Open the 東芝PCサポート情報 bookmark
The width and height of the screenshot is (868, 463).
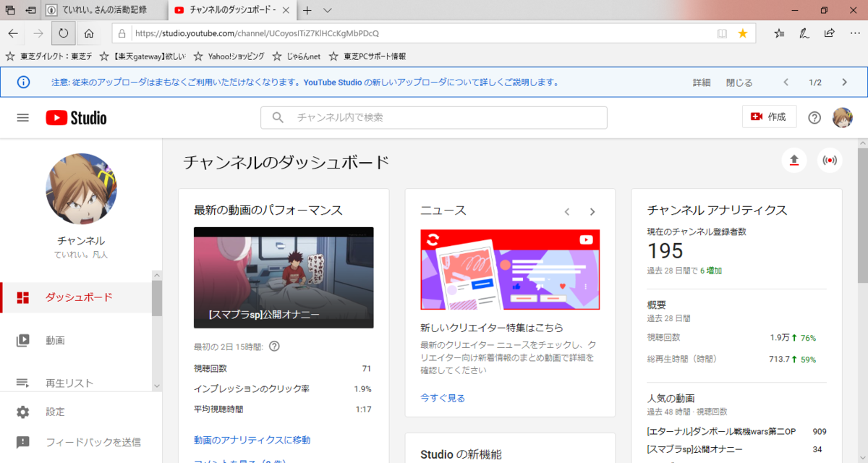(367, 56)
